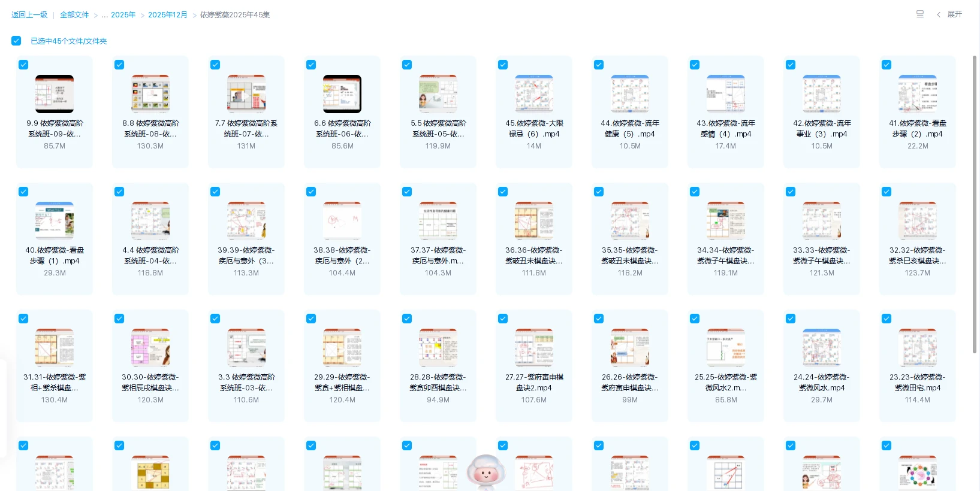Open the 40.依婷紫微-看盘步骤 (1) file icon

click(55, 221)
